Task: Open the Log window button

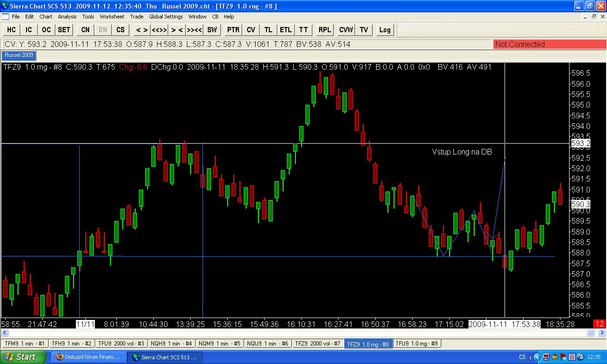Action: tap(385, 30)
